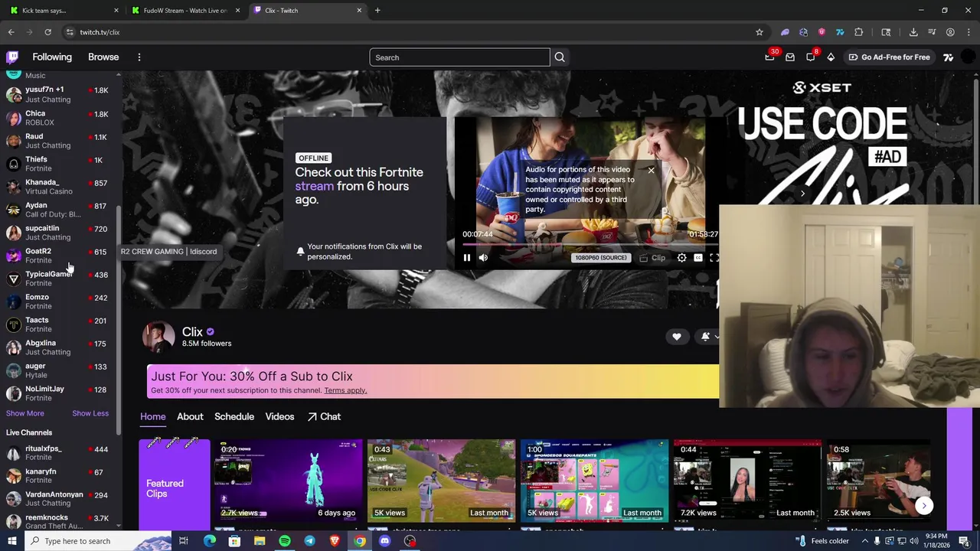Switch to the Schedule tab
Viewport: 980px width, 551px height.
(234, 416)
